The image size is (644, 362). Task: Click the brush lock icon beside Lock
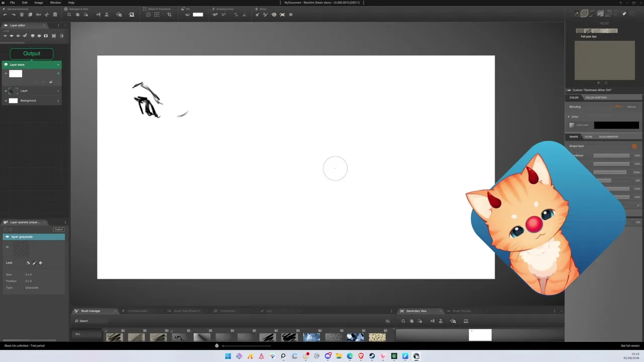(x=34, y=263)
